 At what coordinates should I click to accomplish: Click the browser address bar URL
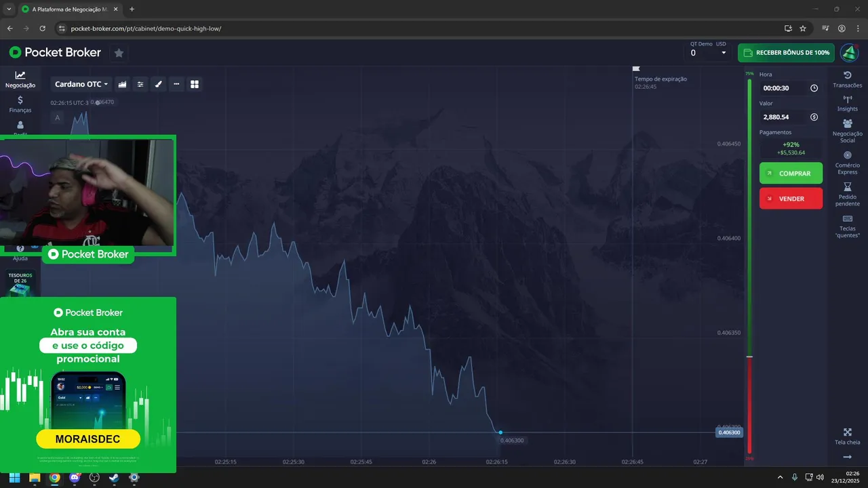coord(146,28)
